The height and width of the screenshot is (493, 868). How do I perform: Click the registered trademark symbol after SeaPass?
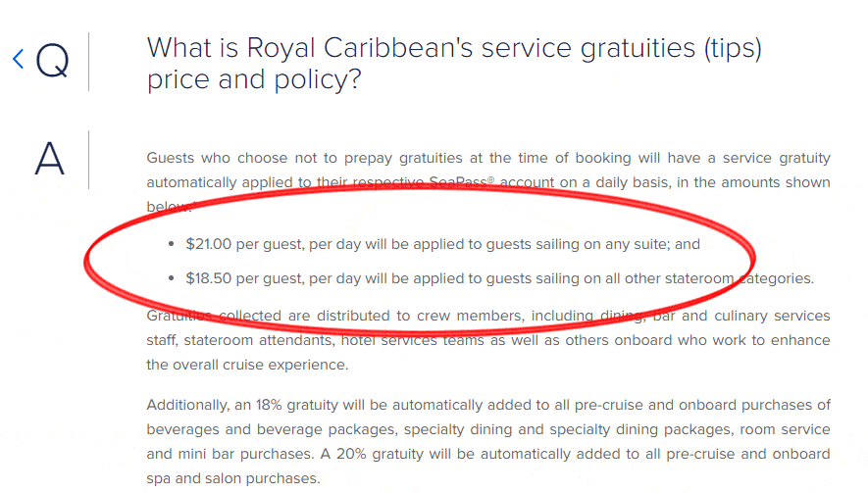pos(491,179)
